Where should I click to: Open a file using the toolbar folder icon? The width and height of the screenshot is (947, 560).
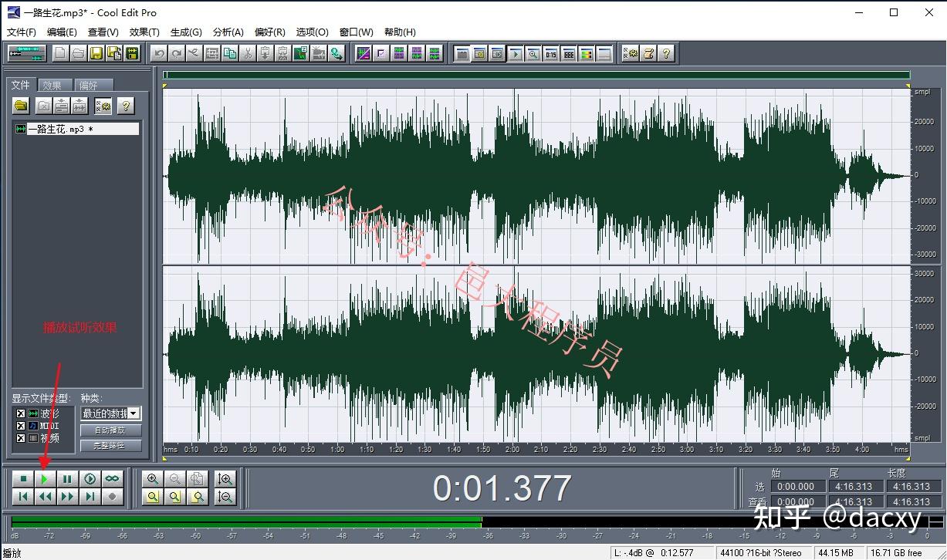pos(78,53)
